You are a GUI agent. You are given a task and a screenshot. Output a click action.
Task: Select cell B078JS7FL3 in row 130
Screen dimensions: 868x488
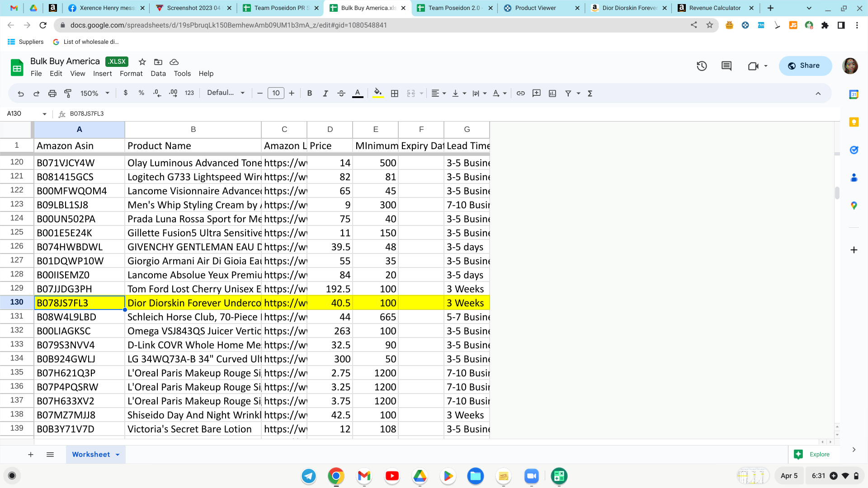point(80,303)
